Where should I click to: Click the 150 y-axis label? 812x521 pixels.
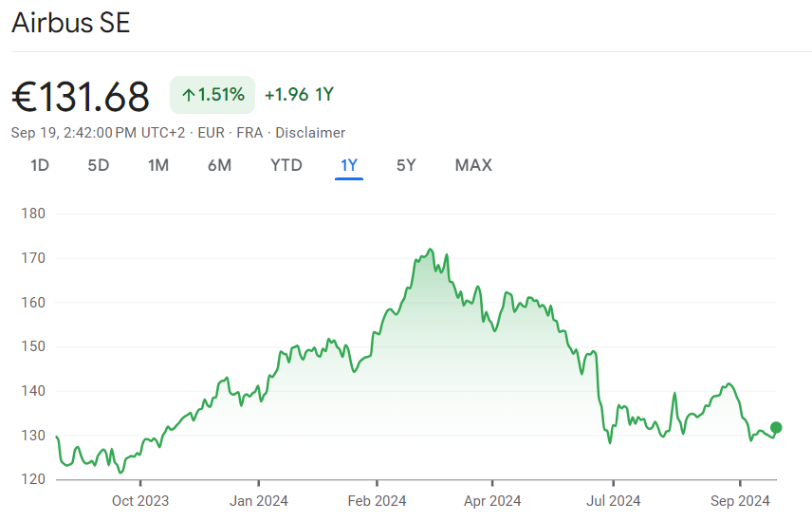(33, 346)
